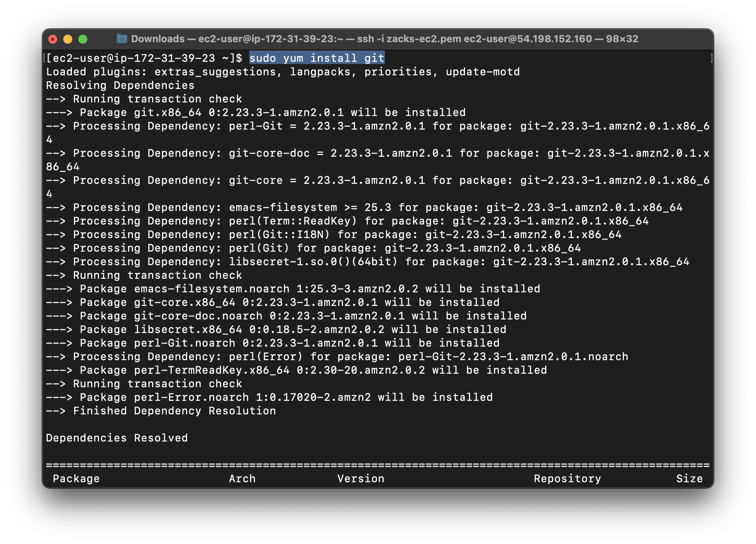Click the ec2-user shell prompt text

click(x=143, y=58)
